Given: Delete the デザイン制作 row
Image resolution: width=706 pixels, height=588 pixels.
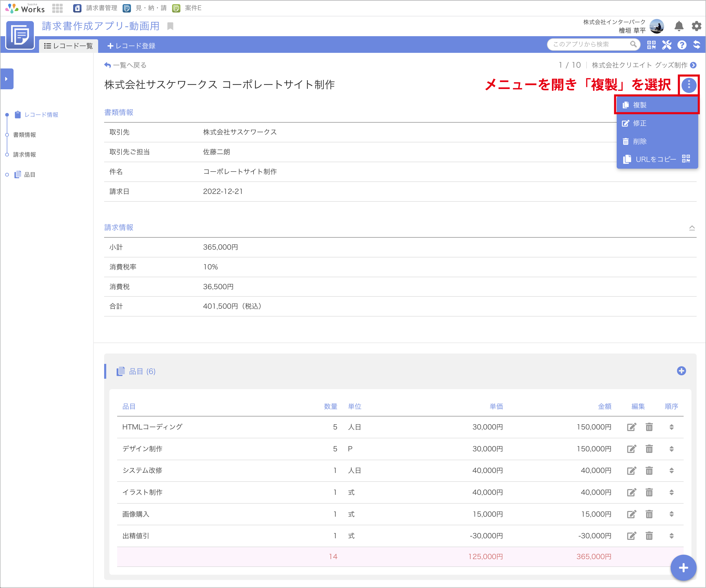Looking at the screenshot, I should point(649,449).
